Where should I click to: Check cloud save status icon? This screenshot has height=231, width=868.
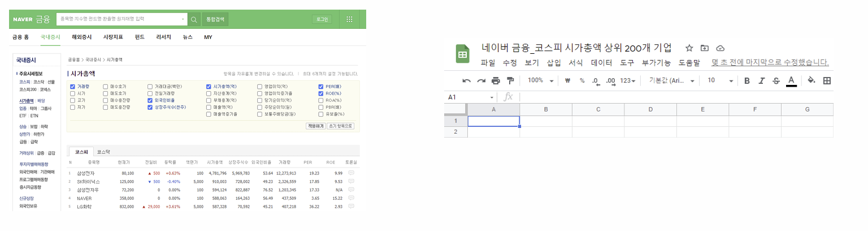720,48
